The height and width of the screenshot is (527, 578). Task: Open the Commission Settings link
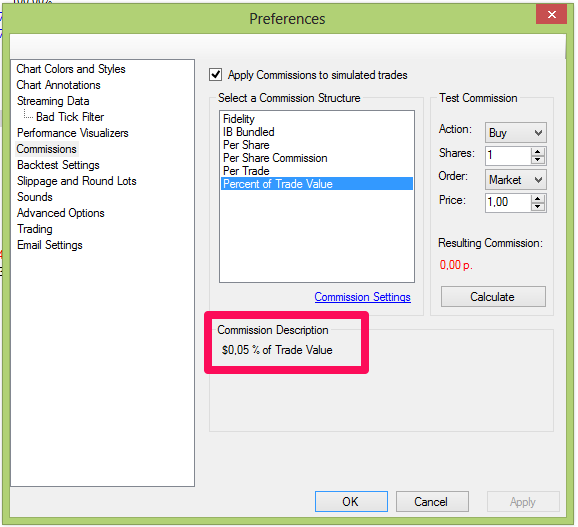pyautogui.click(x=362, y=297)
